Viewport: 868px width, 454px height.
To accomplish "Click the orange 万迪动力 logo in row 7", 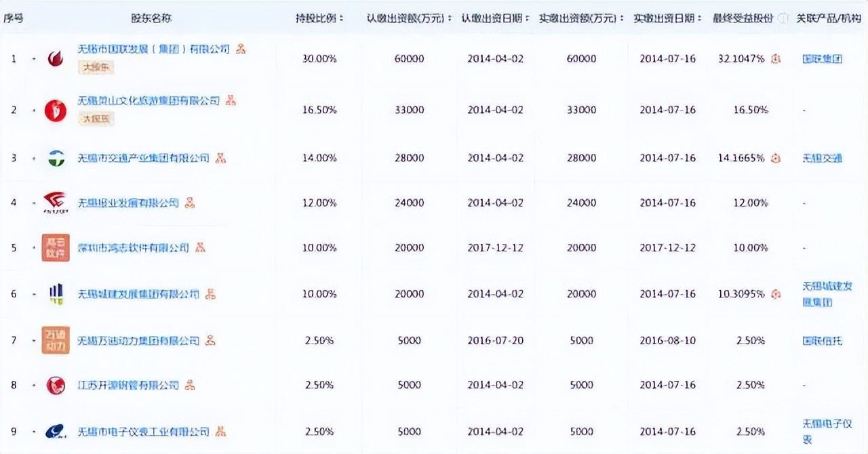I will coord(54,341).
